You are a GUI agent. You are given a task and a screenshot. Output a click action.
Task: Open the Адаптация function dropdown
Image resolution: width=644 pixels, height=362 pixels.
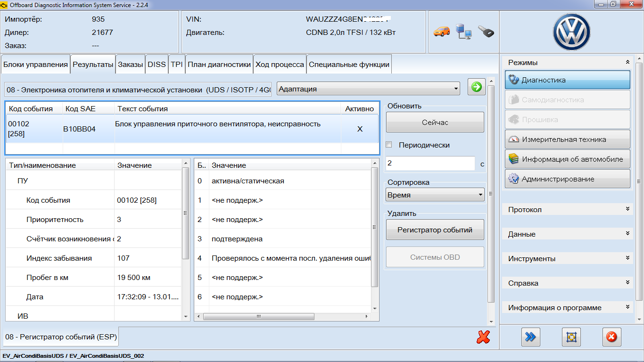tap(368, 89)
